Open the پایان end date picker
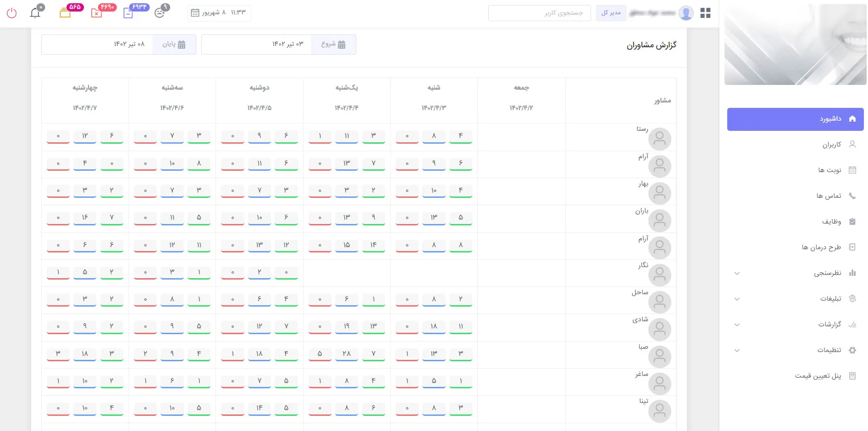Viewport: 868px width, 431px height. click(x=174, y=45)
